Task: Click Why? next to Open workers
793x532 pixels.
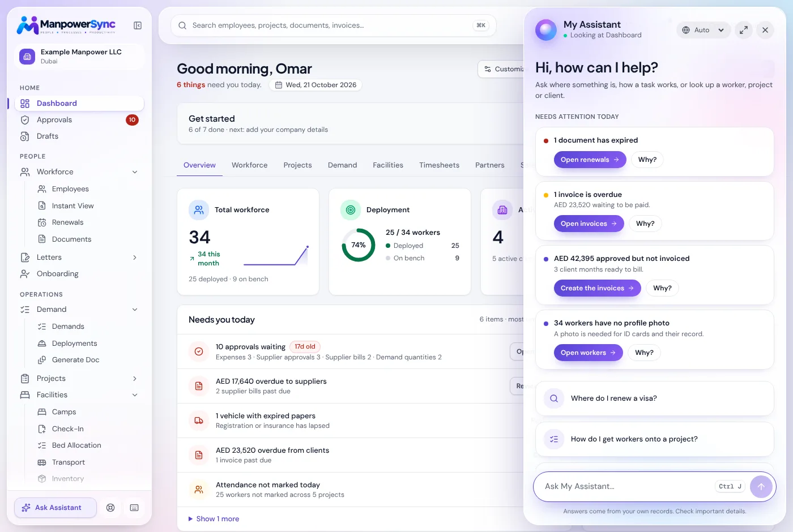Action: pos(644,353)
